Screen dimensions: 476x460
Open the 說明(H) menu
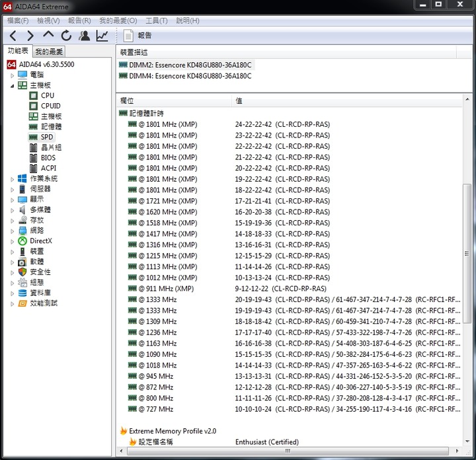point(188,20)
